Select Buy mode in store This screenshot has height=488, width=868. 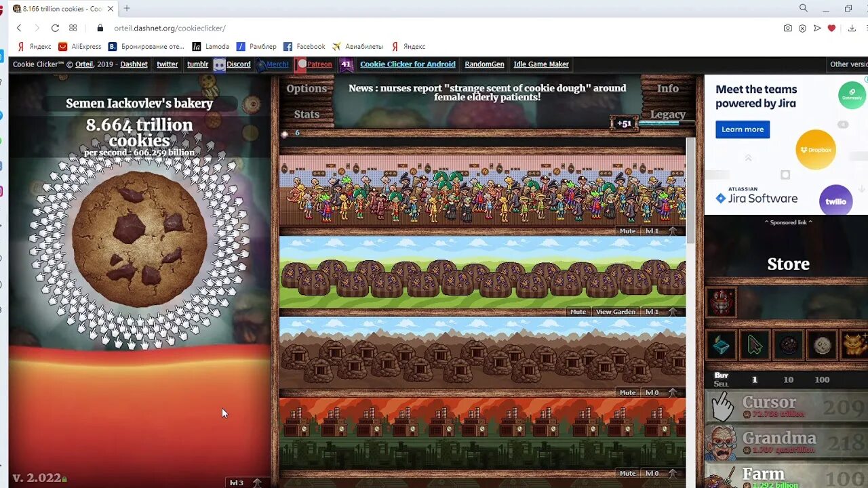pos(722,375)
